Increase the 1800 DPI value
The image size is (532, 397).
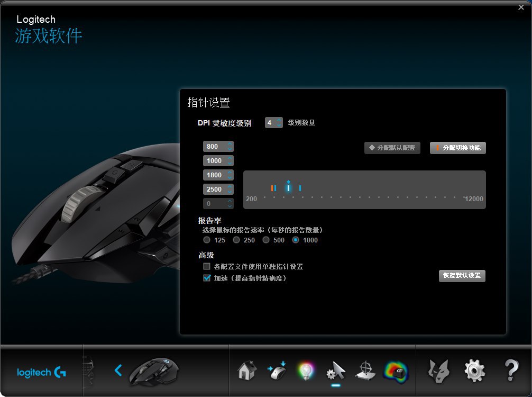pyautogui.click(x=230, y=173)
